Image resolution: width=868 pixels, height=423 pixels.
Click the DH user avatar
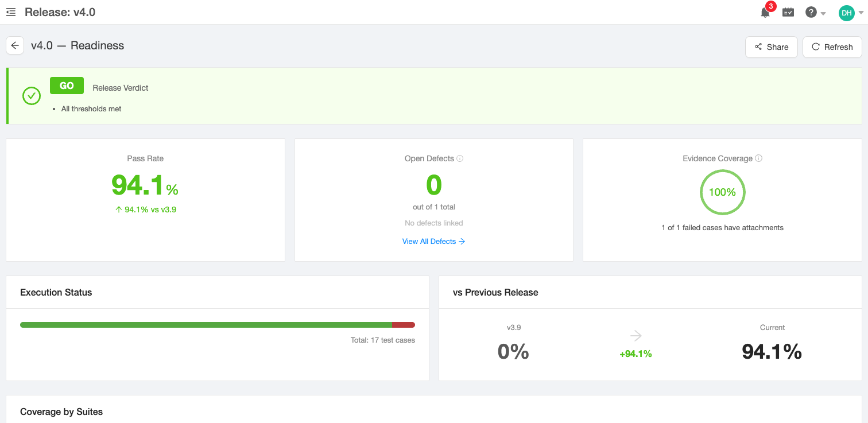(846, 12)
